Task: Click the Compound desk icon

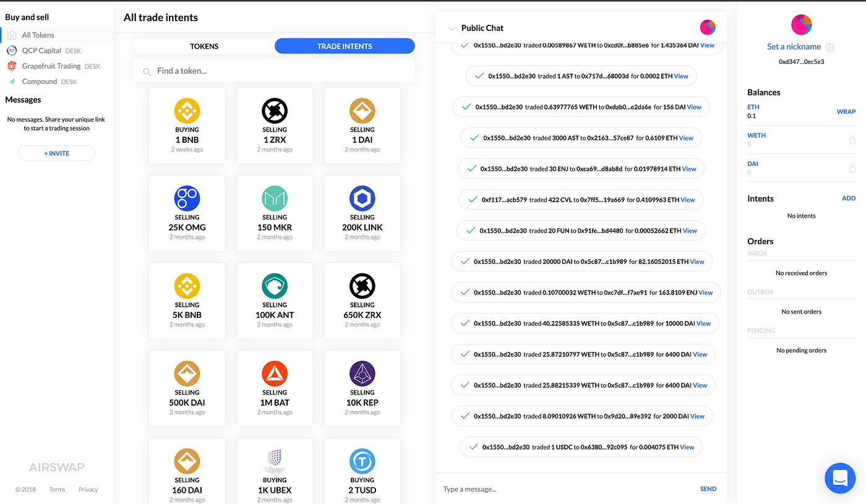Action: (x=11, y=81)
